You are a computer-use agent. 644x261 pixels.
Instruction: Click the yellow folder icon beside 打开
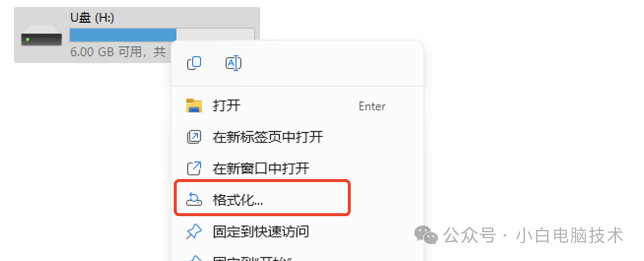(194, 105)
